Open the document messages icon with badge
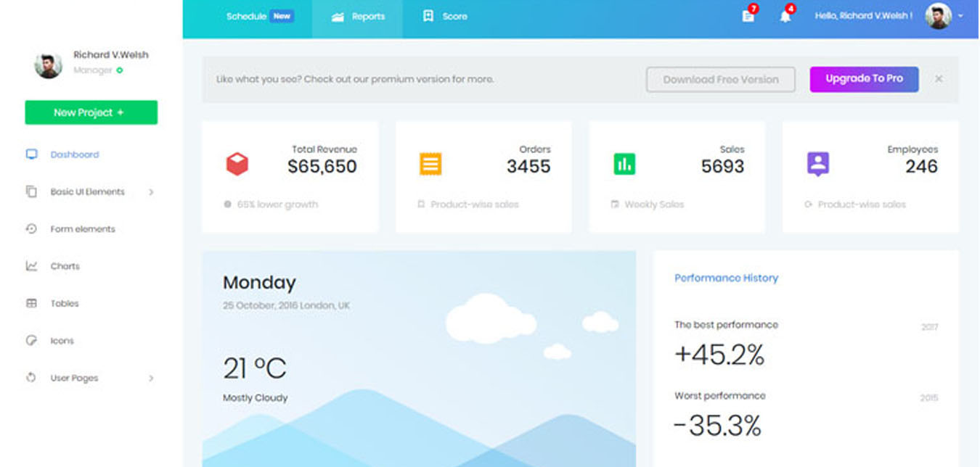The image size is (980, 467). click(x=748, y=16)
